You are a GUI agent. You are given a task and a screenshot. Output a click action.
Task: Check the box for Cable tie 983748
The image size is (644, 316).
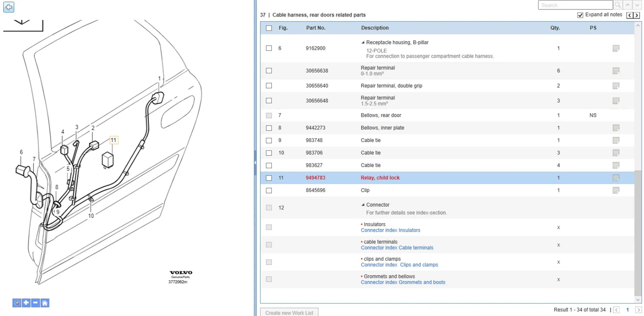coord(269,141)
